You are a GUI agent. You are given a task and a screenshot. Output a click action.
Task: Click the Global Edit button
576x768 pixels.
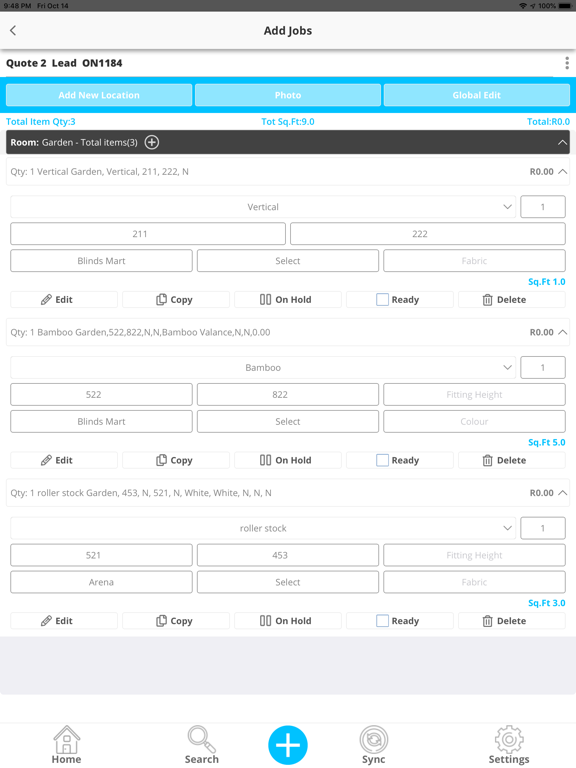[x=477, y=95]
